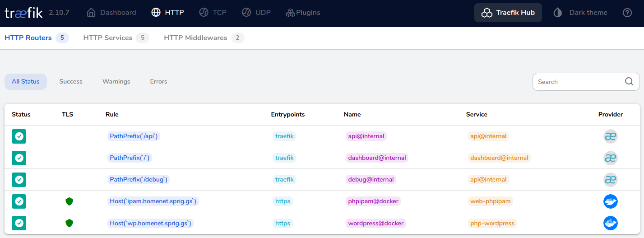Click traefik entrypoint in dashboard@internal row
Image resolution: width=644 pixels, height=238 pixels.
(x=284, y=158)
